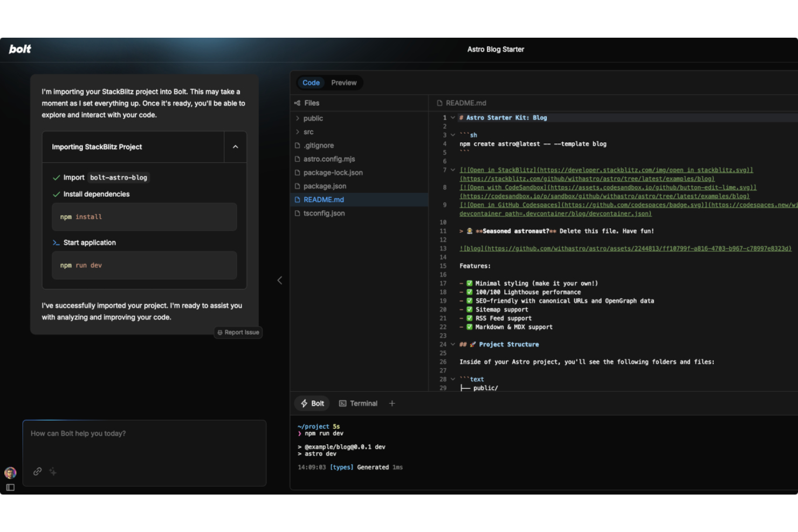
Task: Click the bolt logo
Action: [20, 49]
